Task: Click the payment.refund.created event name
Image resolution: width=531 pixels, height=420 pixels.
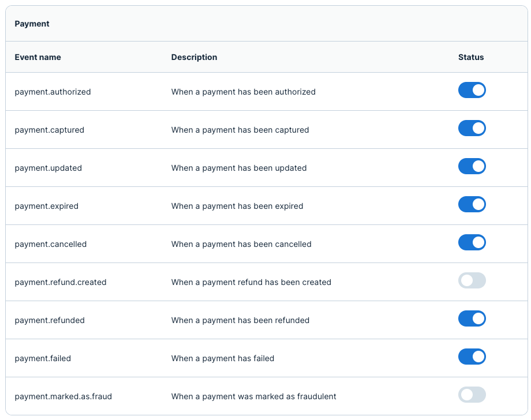Action: (61, 282)
